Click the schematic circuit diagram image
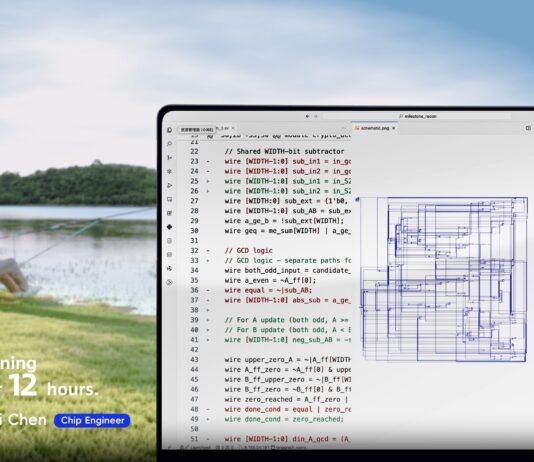Image resolution: width=534 pixels, height=462 pixels. pos(444,279)
